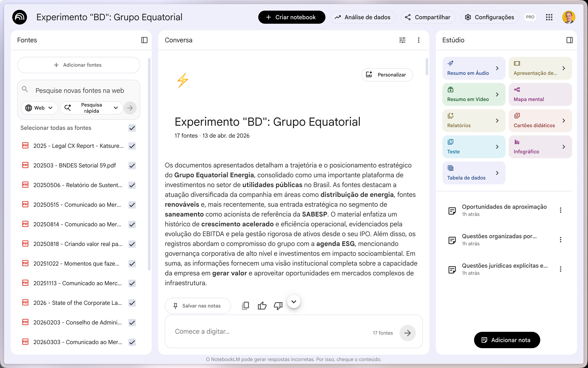Viewport: 588px width, 368px height.
Task: Click the PDF icon of 2025 Legal CX Report
Action: [x=25, y=146]
